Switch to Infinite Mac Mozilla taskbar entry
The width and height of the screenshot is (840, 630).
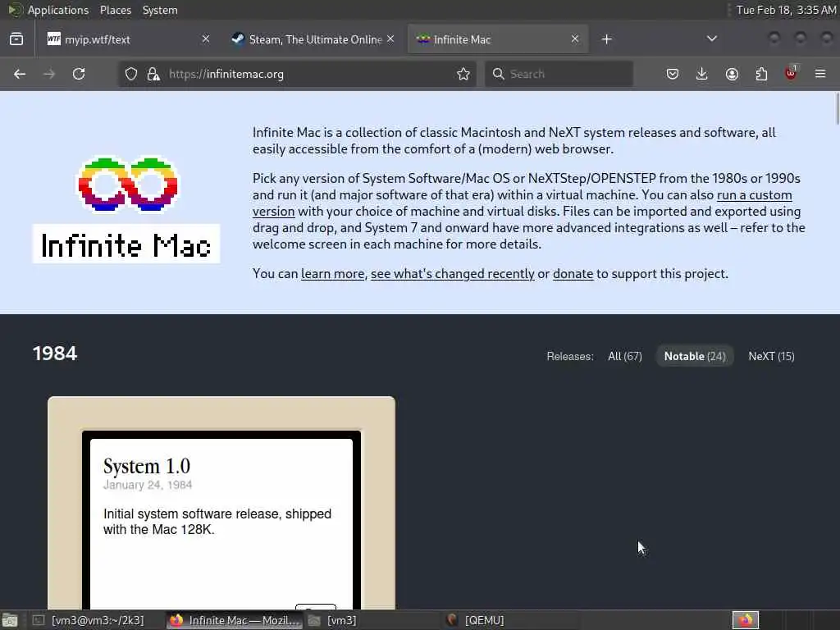tap(234, 620)
